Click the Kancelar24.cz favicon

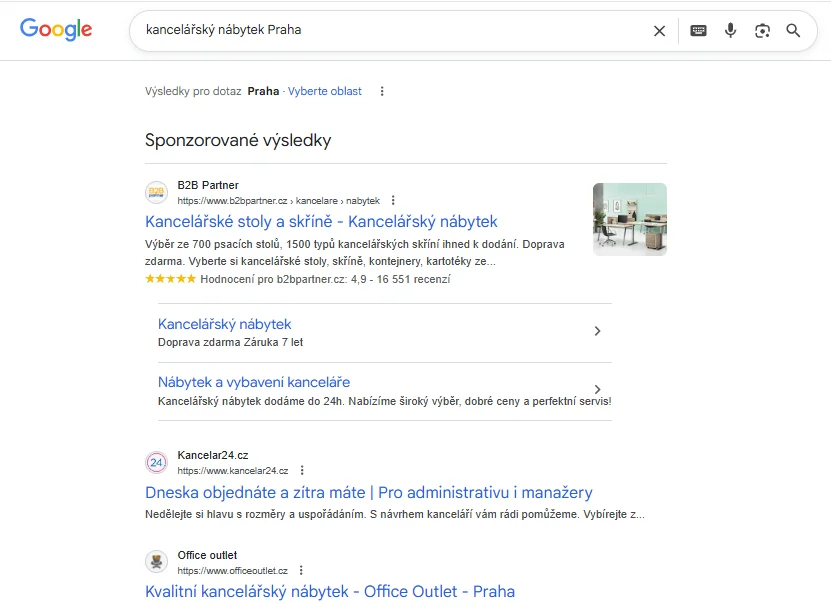coord(156,462)
